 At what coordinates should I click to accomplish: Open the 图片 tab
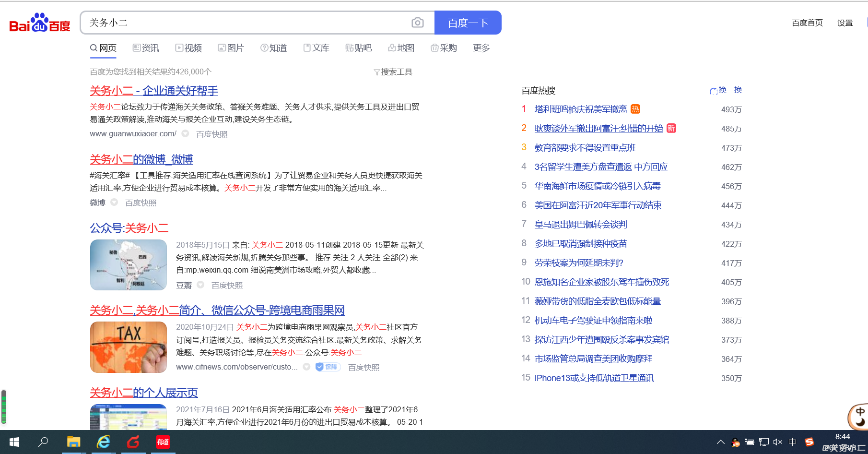231,48
